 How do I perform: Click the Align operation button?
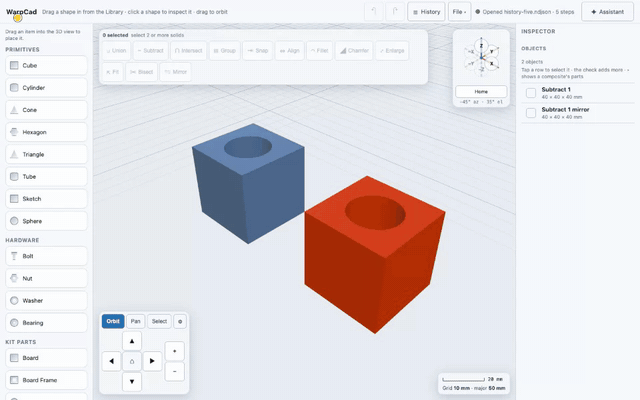[x=289, y=51]
